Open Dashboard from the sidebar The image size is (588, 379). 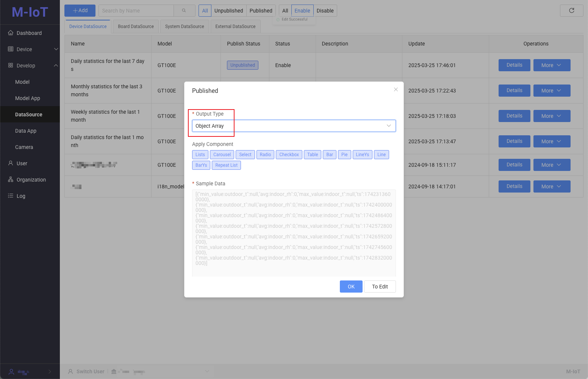click(x=29, y=33)
